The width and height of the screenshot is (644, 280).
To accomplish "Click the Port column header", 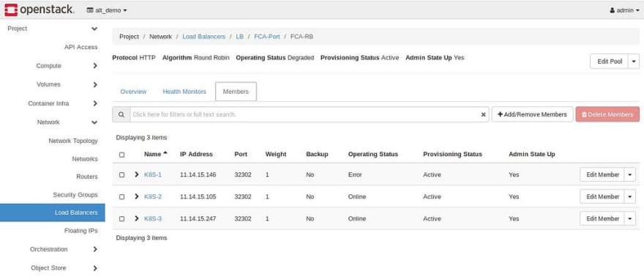I will click(x=241, y=154).
